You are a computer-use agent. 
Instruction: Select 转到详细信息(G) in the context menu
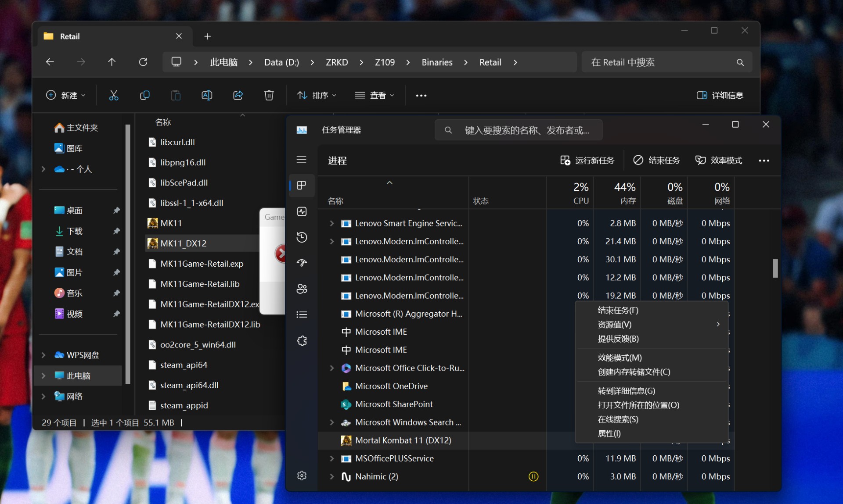652,391
